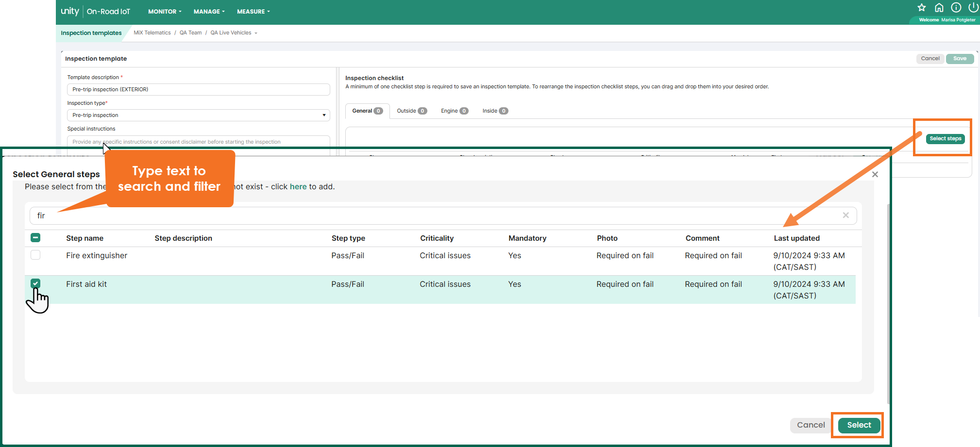Viewport: 980px width, 447px height.
Task: Uncheck the First aid kit checkbox
Action: click(x=35, y=283)
